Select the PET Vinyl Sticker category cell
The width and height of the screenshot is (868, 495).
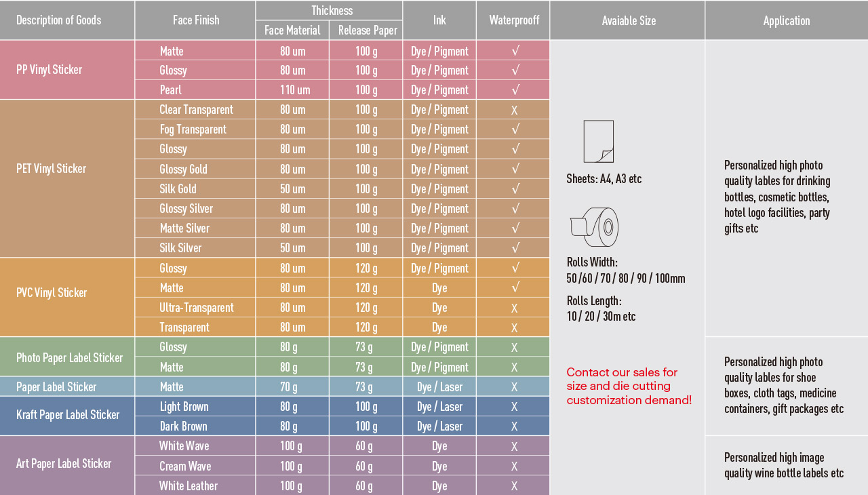tap(52, 169)
